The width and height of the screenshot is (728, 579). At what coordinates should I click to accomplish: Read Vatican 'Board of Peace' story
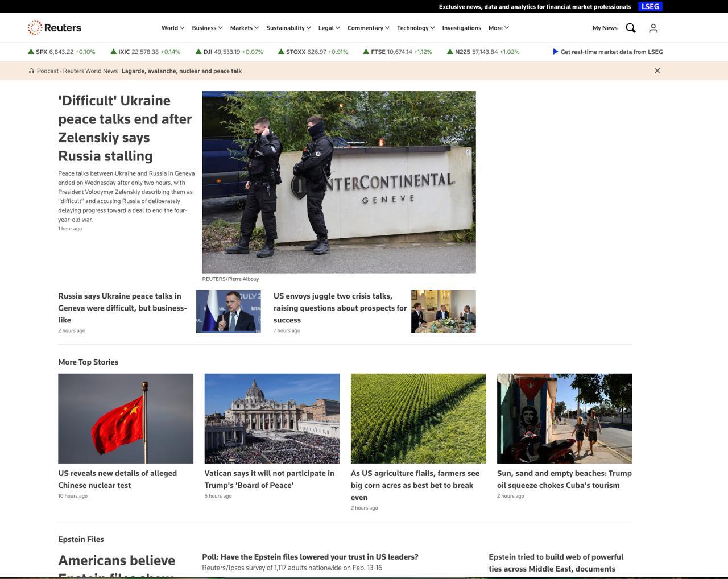(x=269, y=479)
